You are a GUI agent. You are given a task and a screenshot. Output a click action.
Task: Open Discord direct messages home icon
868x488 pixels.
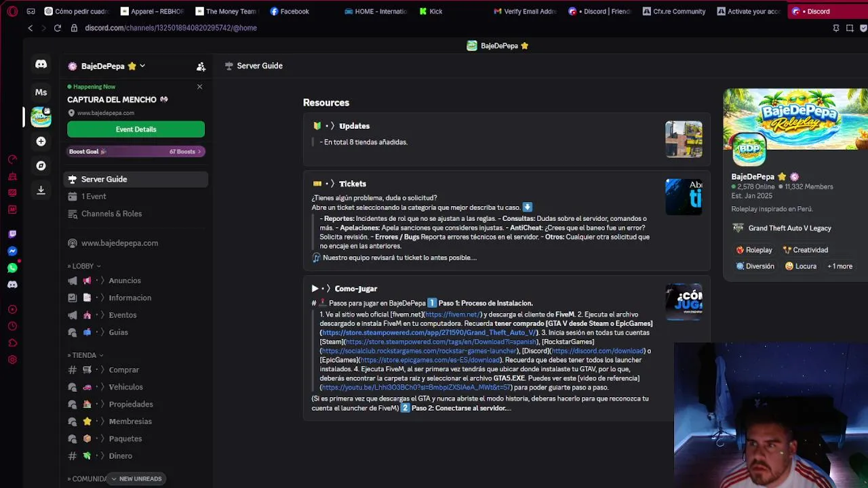[41, 64]
